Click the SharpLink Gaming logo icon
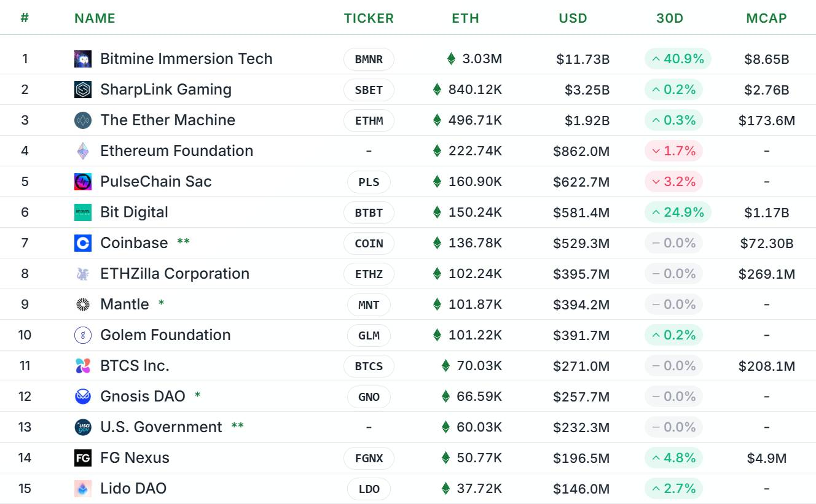Viewport: 816px width, 504px height. tap(83, 90)
